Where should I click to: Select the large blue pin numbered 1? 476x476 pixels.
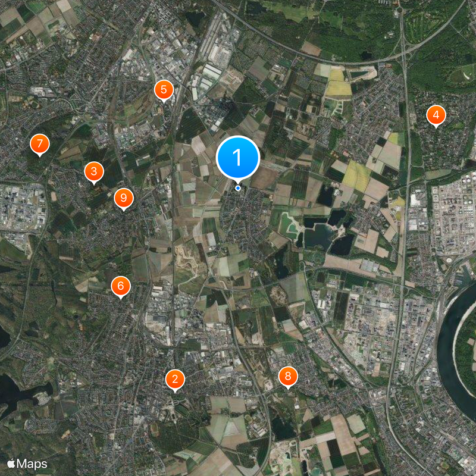coord(237,158)
